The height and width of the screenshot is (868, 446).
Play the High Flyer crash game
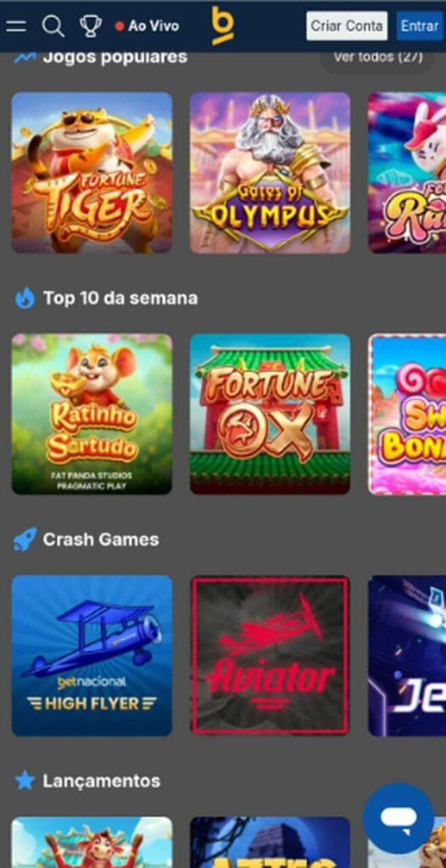(x=92, y=655)
